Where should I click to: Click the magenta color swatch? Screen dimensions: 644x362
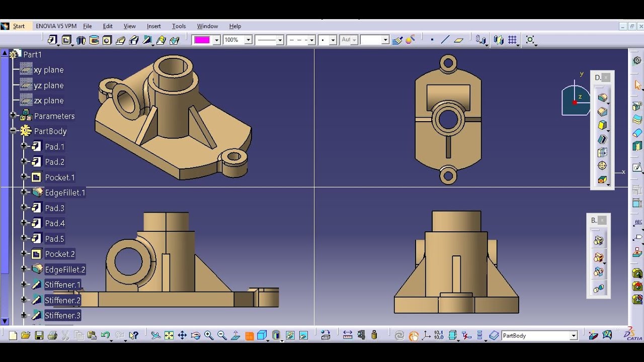(202, 40)
